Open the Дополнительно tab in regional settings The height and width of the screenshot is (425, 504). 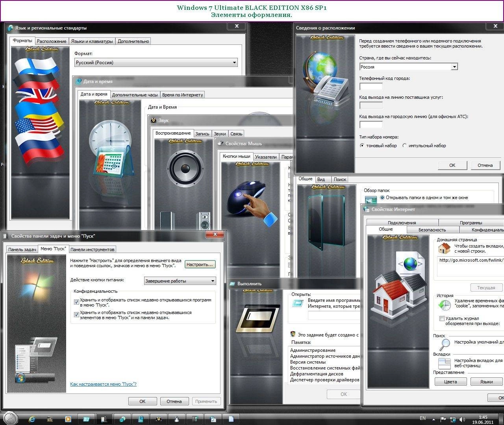click(133, 41)
